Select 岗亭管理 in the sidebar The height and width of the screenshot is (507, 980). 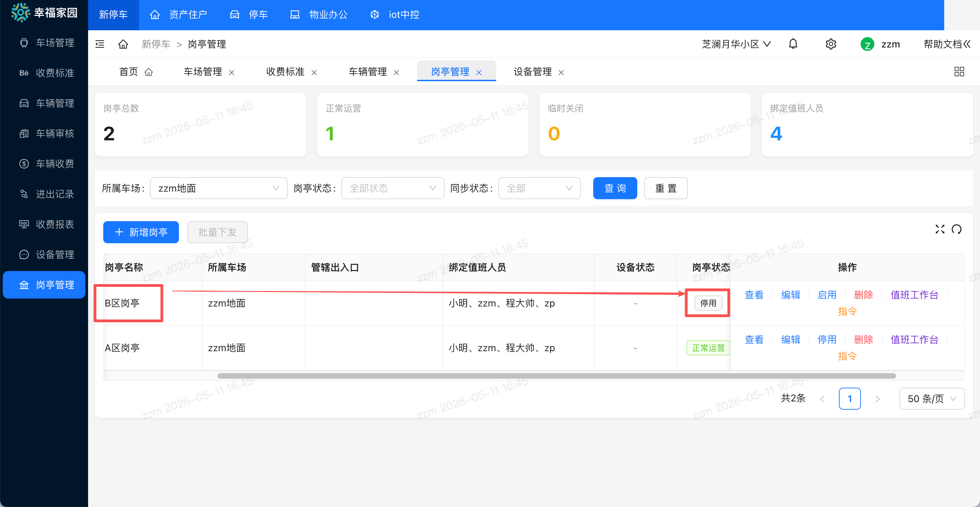pos(44,285)
